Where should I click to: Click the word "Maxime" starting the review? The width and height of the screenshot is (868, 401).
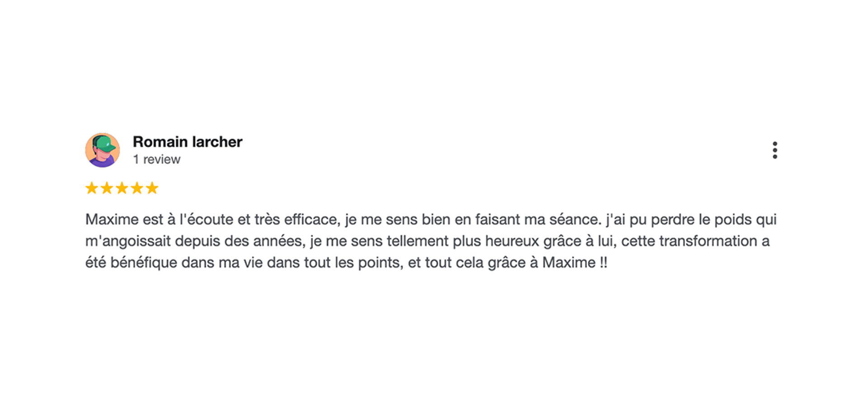112,219
